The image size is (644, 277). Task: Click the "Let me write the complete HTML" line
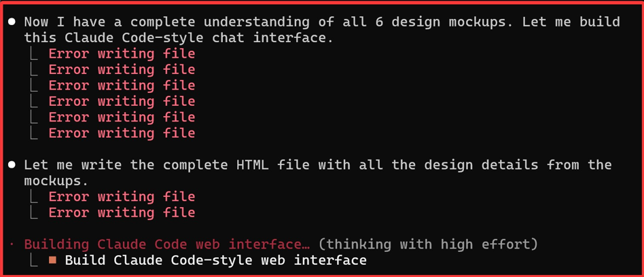pos(318,165)
